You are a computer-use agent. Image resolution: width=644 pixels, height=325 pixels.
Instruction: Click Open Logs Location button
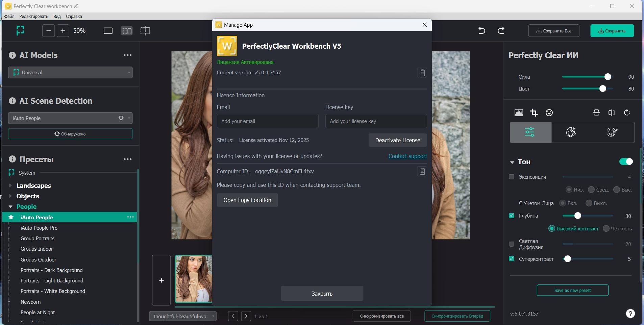[247, 200]
